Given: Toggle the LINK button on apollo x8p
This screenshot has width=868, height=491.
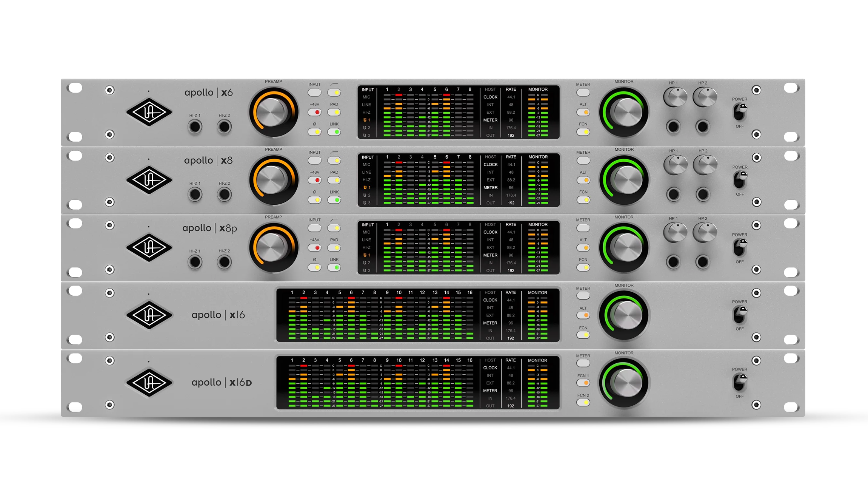Looking at the screenshot, I should (334, 267).
